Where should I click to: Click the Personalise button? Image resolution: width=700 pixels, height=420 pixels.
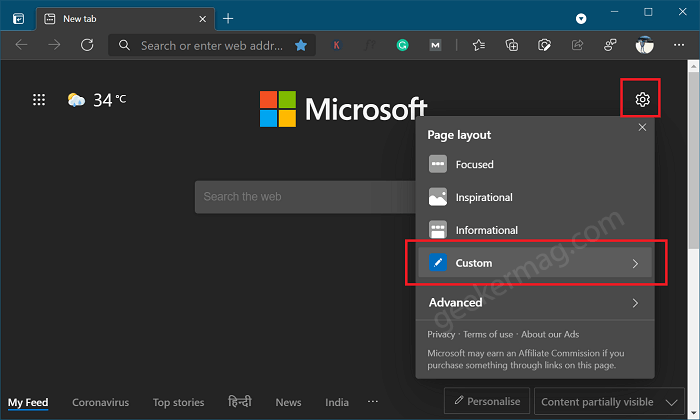coord(487,401)
